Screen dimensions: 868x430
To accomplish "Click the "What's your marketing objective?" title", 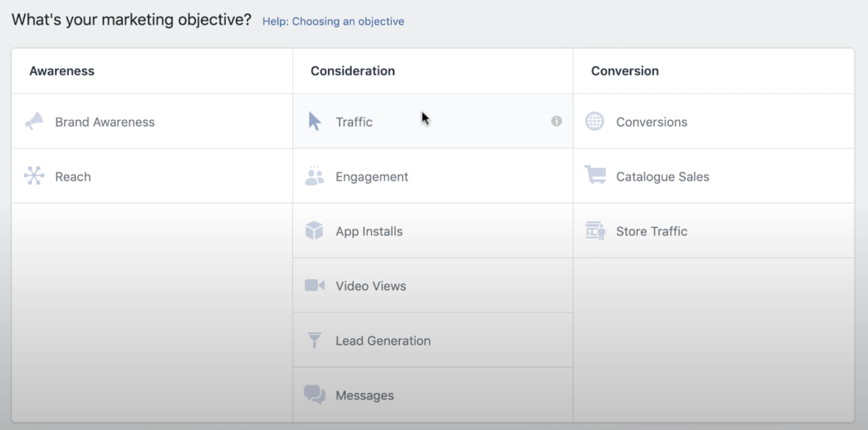I will point(131,20).
